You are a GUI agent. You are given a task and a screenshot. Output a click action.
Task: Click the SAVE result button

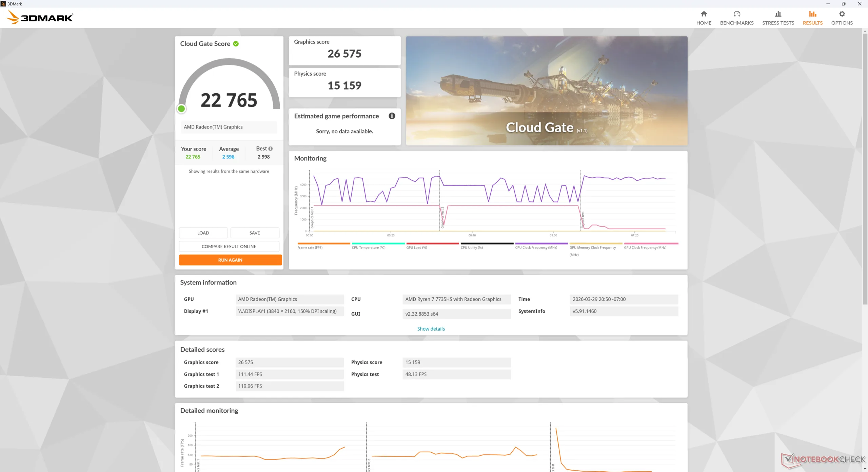254,233
